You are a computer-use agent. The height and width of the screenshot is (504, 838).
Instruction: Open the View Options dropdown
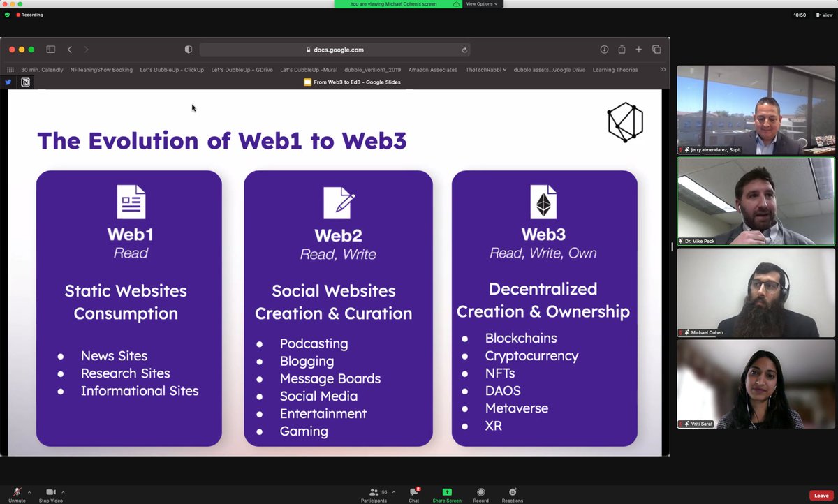point(482,4)
